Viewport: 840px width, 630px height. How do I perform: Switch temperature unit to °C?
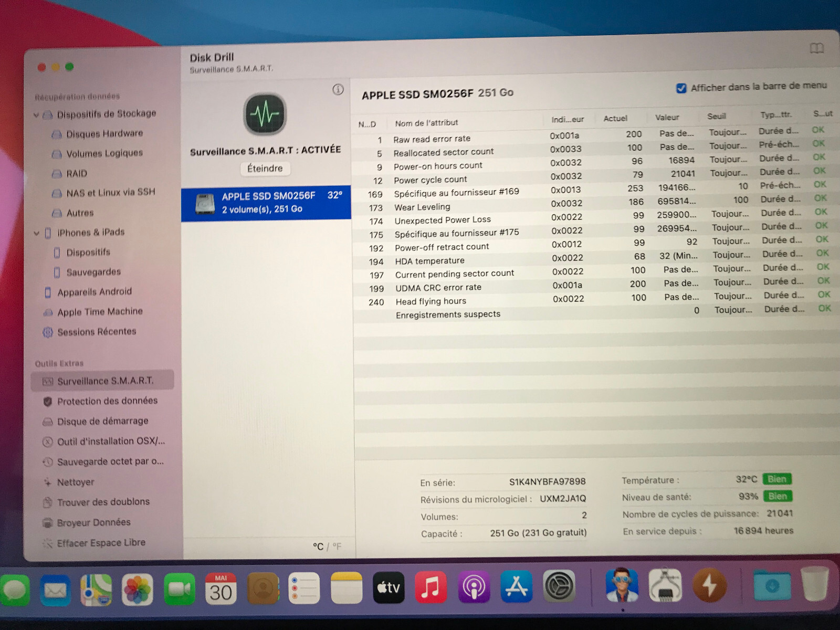pyautogui.click(x=318, y=547)
